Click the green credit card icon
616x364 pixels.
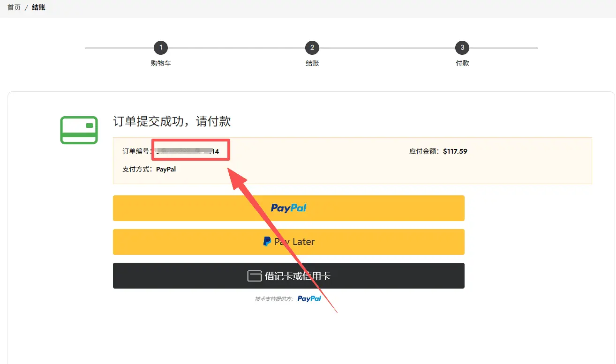(79, 130)
